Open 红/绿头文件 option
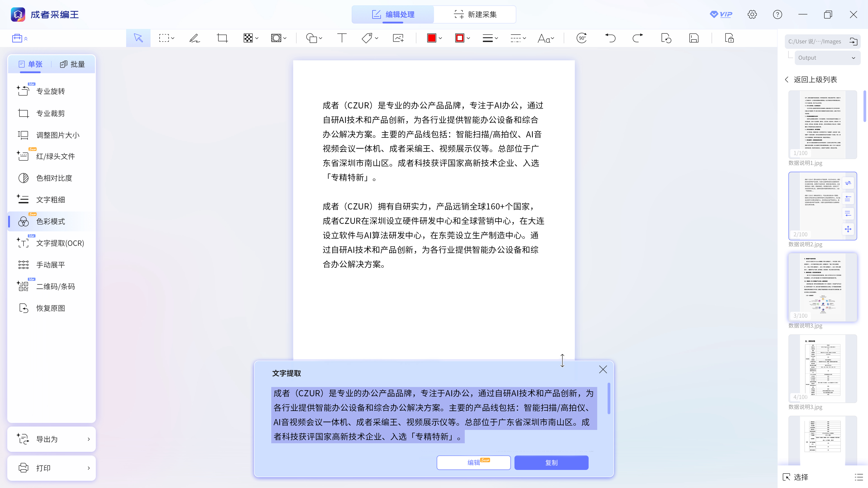 point(52,156)
